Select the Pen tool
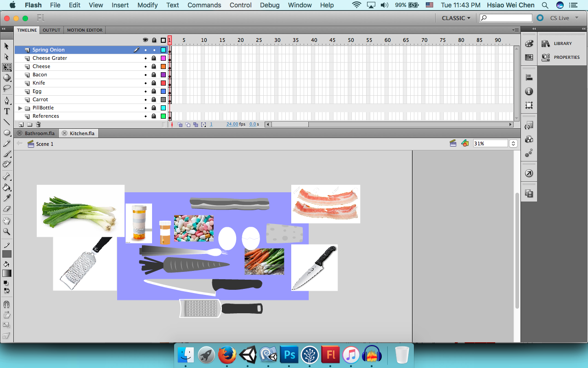The image size is (588, 368). [7, 100]
